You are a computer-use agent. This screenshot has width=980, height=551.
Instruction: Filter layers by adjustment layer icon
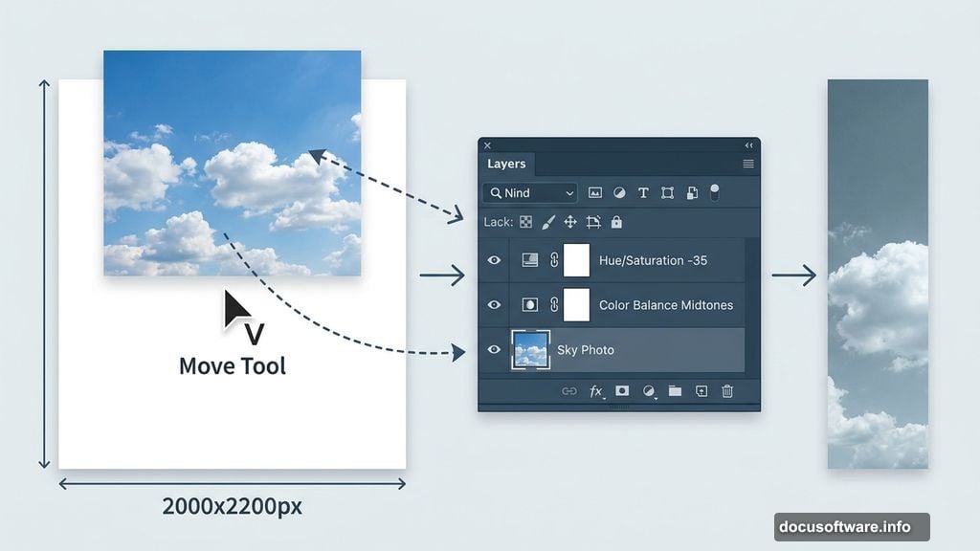point(619,193)
